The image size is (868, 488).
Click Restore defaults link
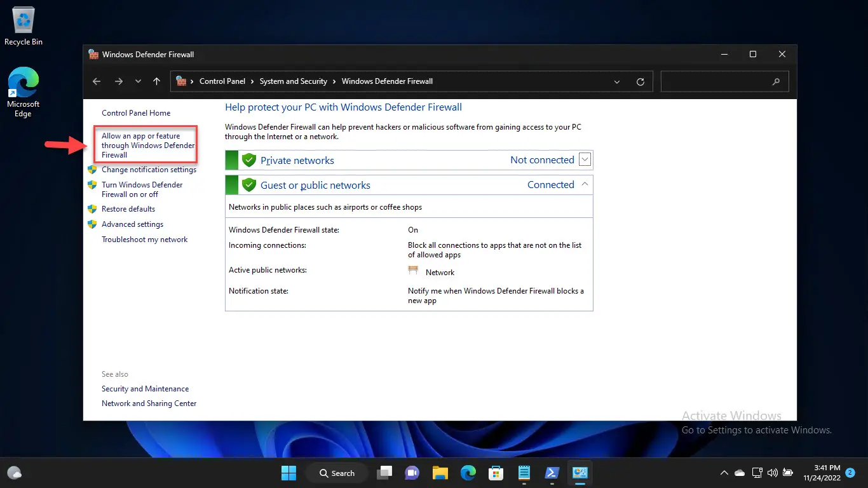point(128,209)
